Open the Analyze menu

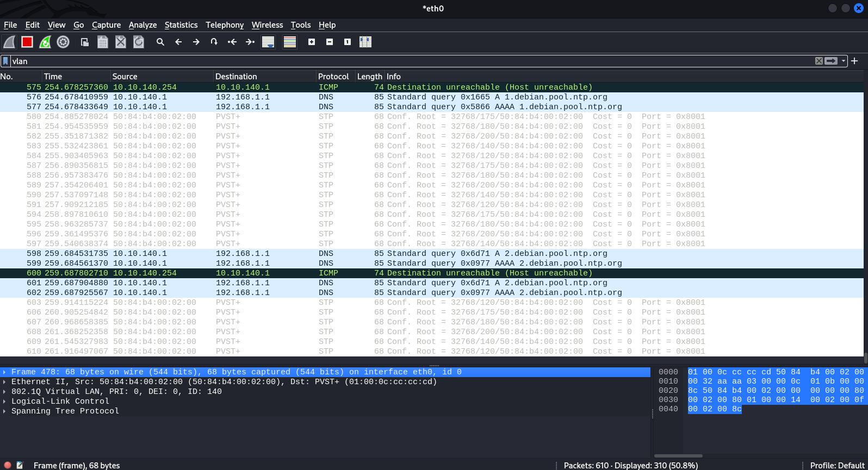(142, 25)
